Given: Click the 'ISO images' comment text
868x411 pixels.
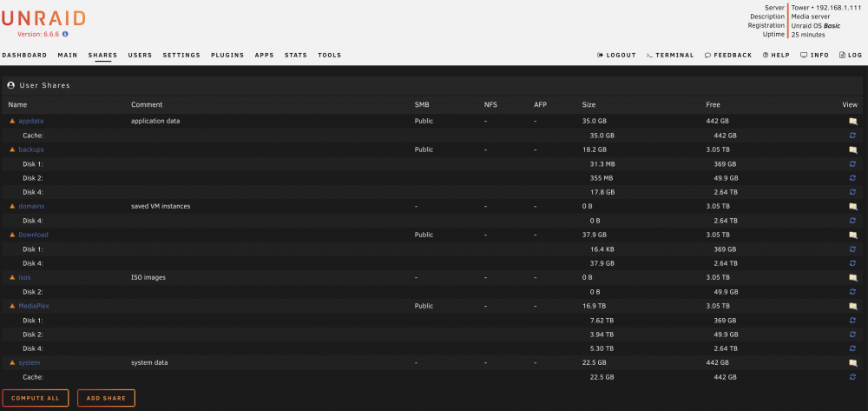Looking at the screenshot, I should coord(148,277).
